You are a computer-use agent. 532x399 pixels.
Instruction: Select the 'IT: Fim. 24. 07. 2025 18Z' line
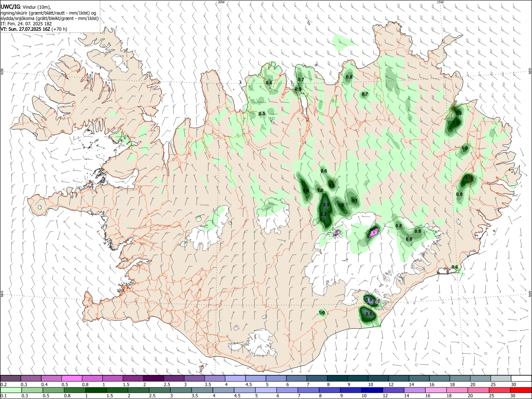coord(26,24)
